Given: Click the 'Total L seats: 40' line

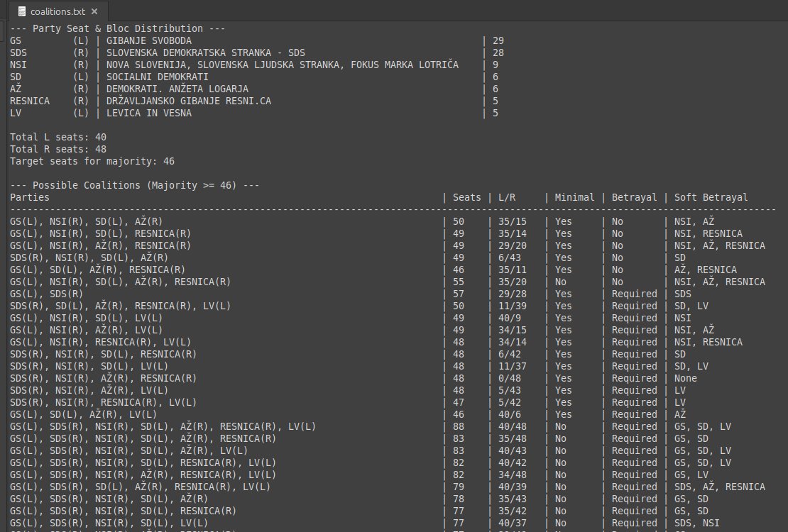Looking at the screenshot, I should (58, 137).
